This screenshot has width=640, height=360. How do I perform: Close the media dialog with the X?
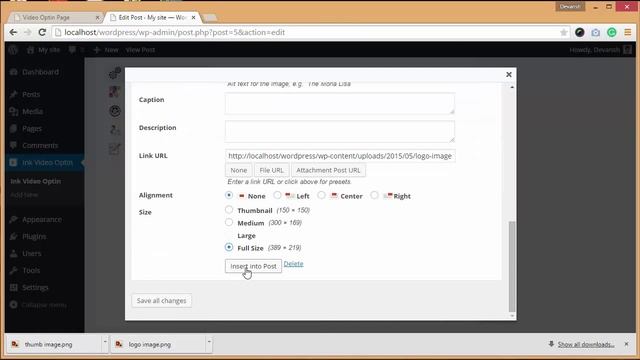[509, 74]
